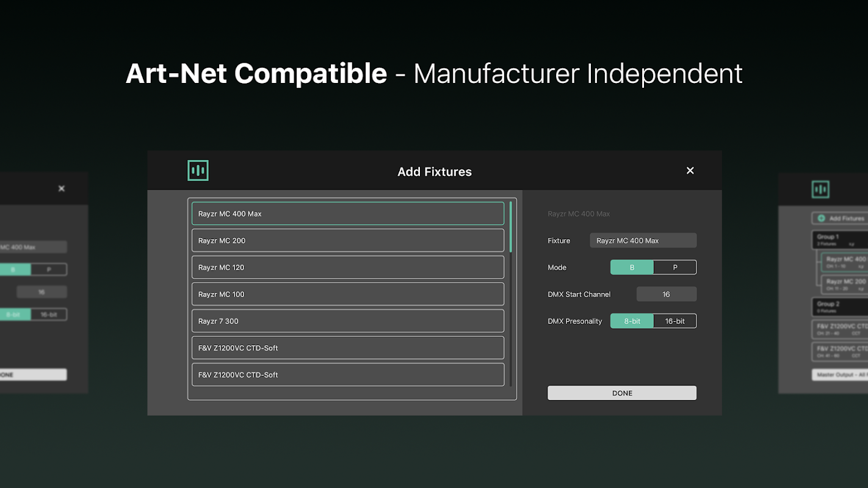Select the Rayzr MC 100 list row
Viewport: 868px width, 488px height.
coord(348,294)
